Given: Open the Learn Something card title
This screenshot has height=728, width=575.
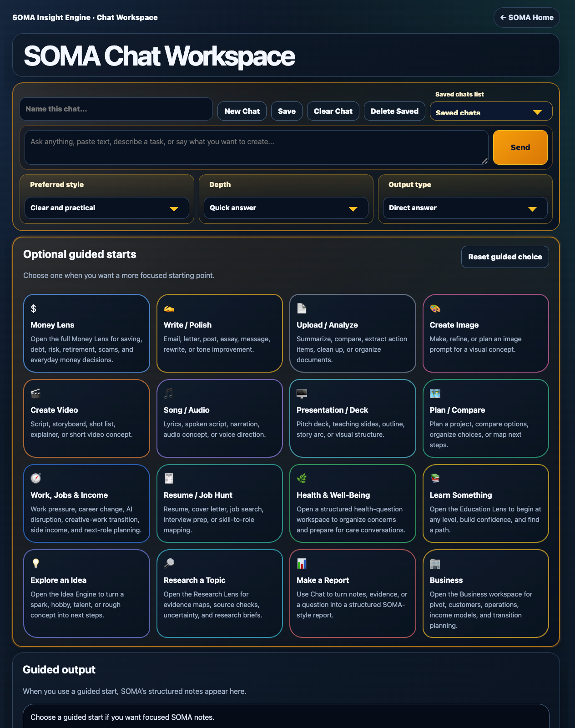Looking at the screenshot, I should tap(461, 495).
